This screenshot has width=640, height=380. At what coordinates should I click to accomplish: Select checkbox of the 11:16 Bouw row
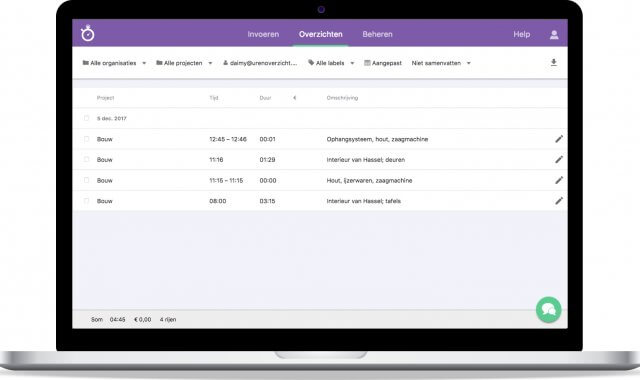(86, 160)
